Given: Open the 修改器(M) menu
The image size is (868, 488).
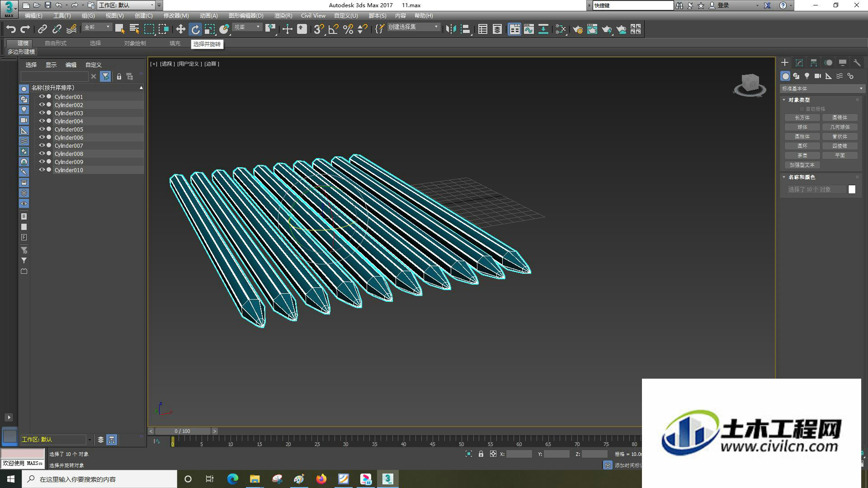Looking at the screenshot, I should [x=176, y=16].
